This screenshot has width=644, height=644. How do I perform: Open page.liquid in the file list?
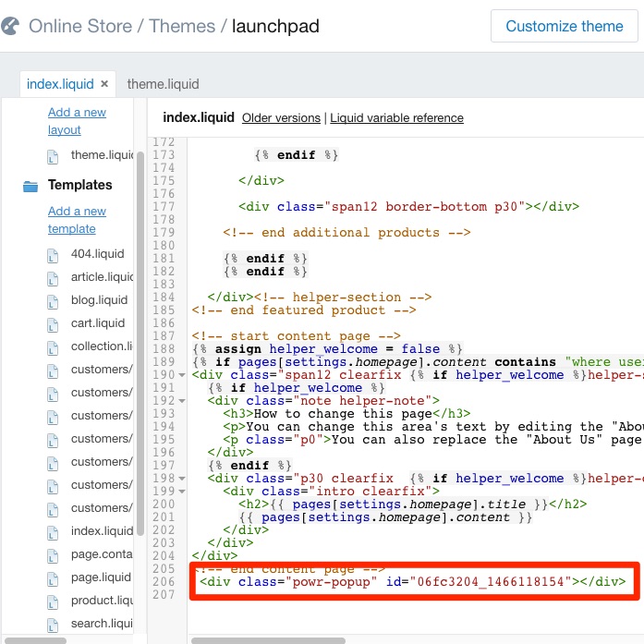[x=101, y=577]
